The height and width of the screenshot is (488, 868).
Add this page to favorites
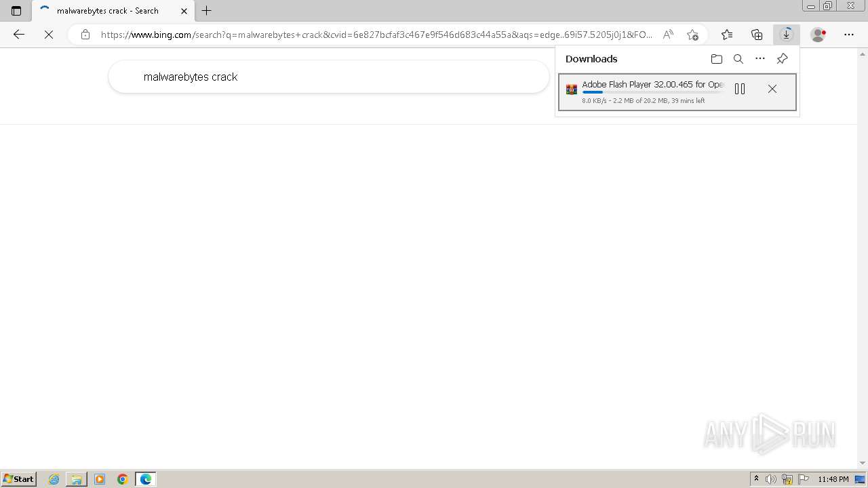pyautogui.click(x=692, y=35)
